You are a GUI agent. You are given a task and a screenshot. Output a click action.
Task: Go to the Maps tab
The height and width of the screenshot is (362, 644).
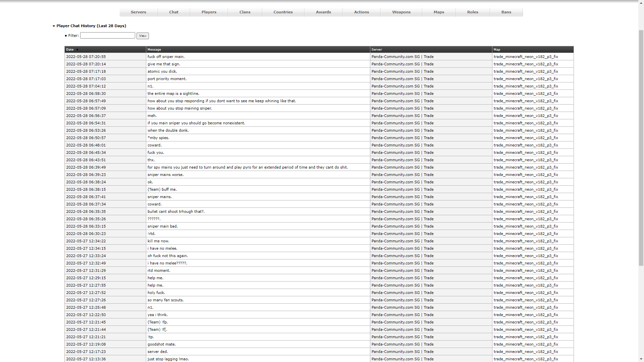click(x=438, y=12)
